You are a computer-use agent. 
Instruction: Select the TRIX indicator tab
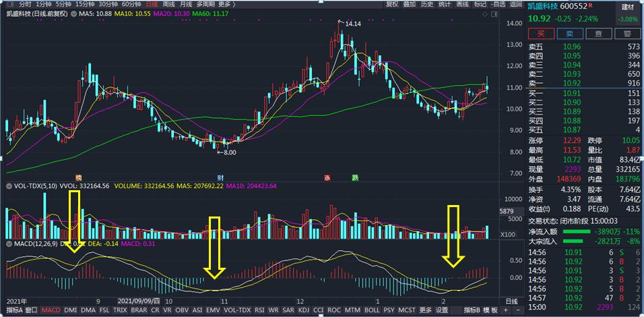(x=121, y=310)
